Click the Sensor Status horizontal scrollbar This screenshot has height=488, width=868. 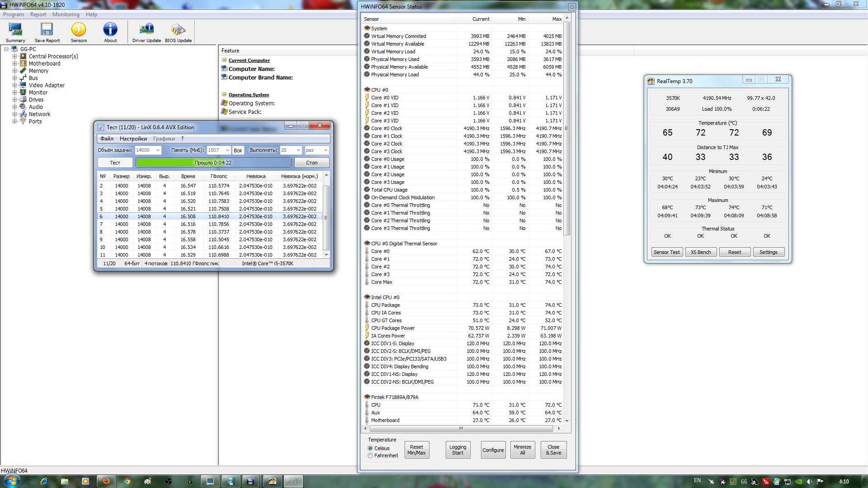(461, 428)
